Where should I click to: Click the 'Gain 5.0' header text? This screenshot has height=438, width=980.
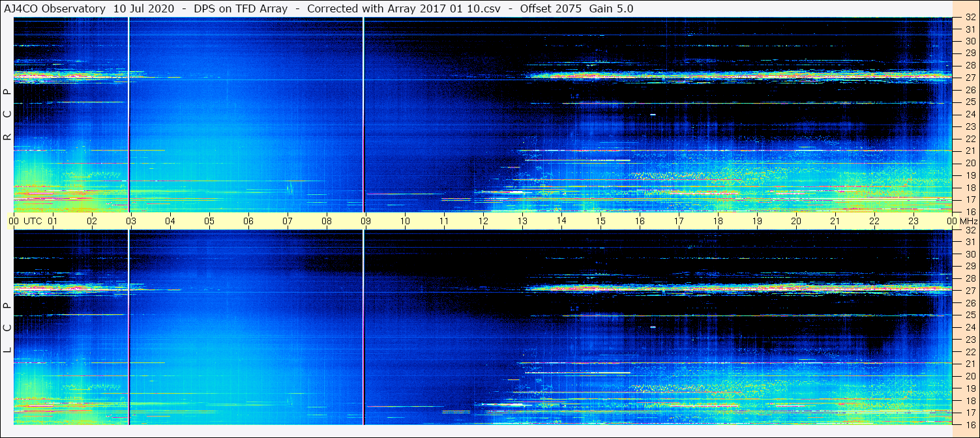pos(611,8)
